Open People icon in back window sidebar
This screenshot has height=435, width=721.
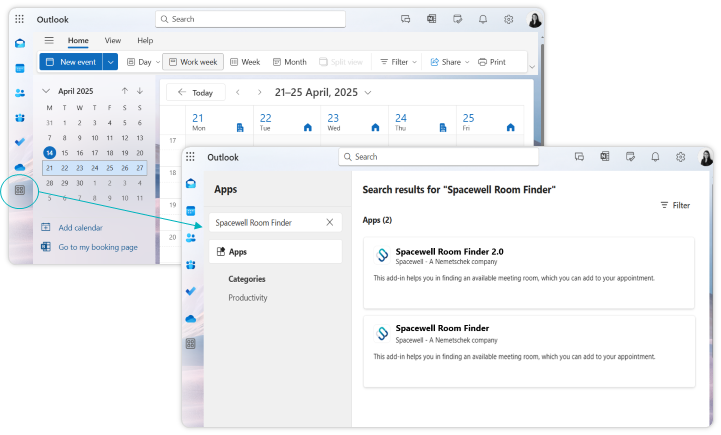(x=20, y=93)
